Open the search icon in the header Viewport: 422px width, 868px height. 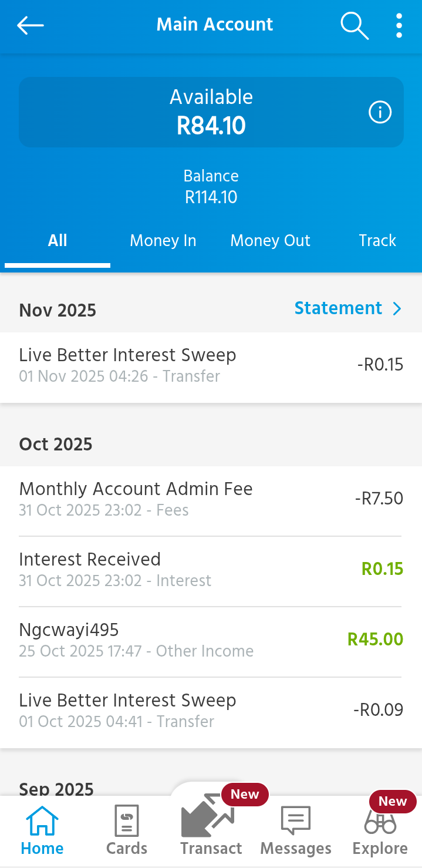[x=354, y=25]
